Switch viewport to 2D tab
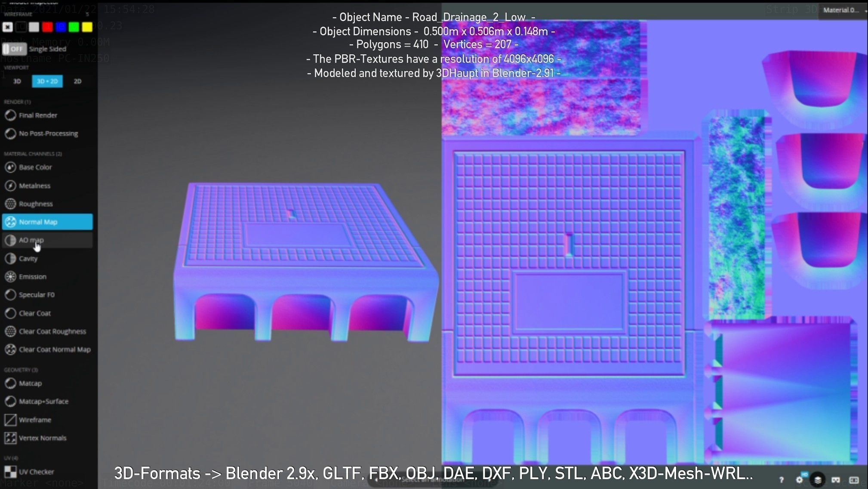This screenshot has width=868, height=489. 77,81
